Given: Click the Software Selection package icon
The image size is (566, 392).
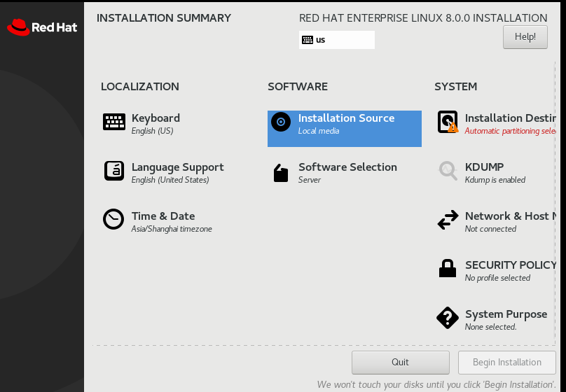Looking at the screenshot, I should pos(281,173).
